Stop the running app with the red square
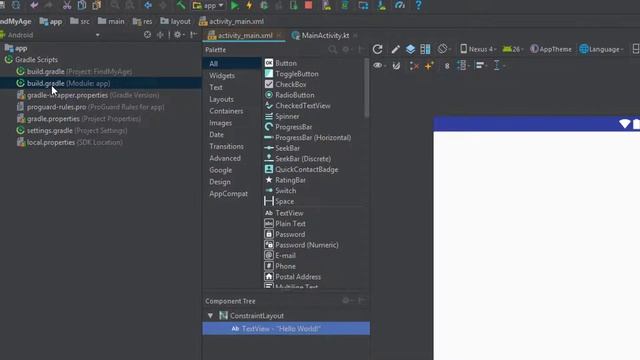This screenshot has height=360, width=640. (309, 5)
